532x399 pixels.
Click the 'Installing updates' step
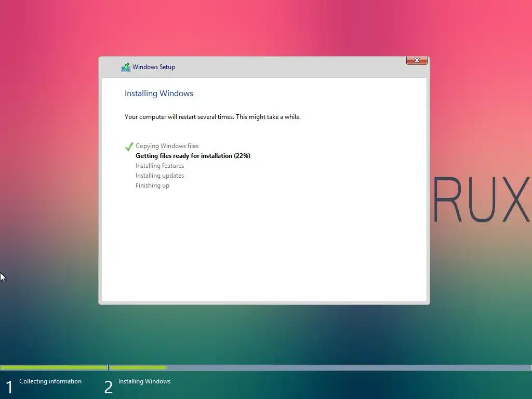pos(159,176)
